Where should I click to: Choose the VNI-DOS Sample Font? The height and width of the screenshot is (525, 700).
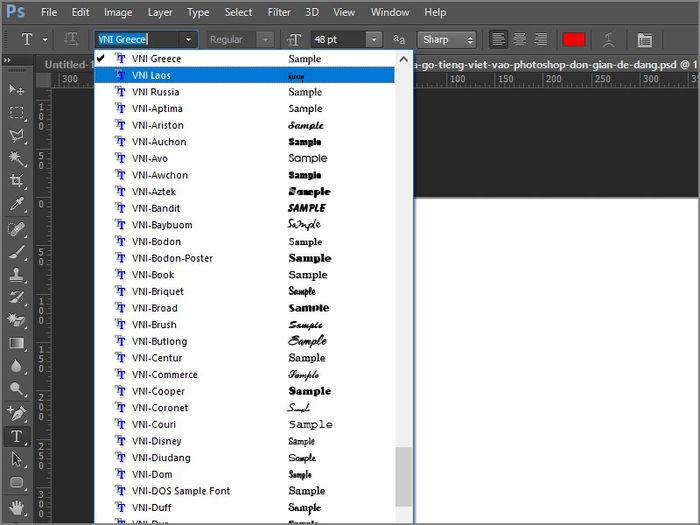(x=244, y=491)
